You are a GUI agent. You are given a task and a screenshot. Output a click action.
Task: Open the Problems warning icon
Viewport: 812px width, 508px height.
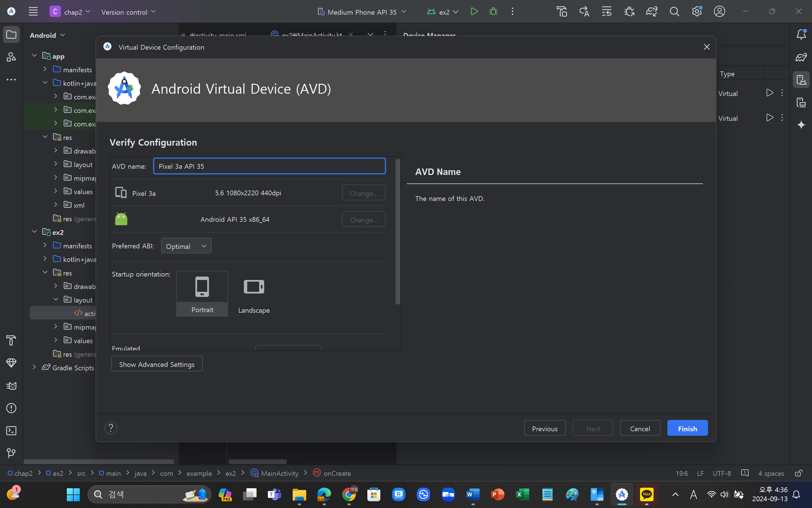click(11, 408)
